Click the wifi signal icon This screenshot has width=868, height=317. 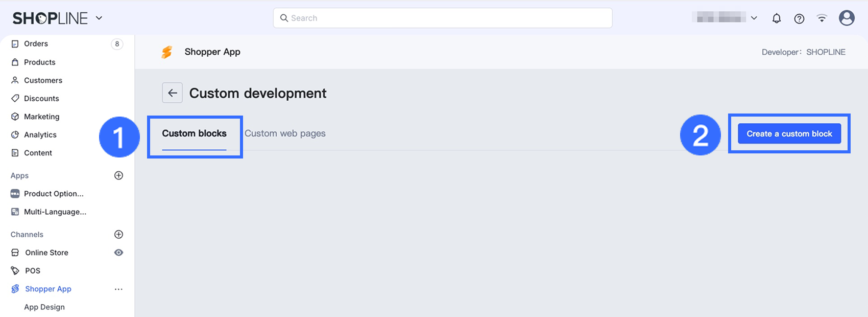click(822, 18)
